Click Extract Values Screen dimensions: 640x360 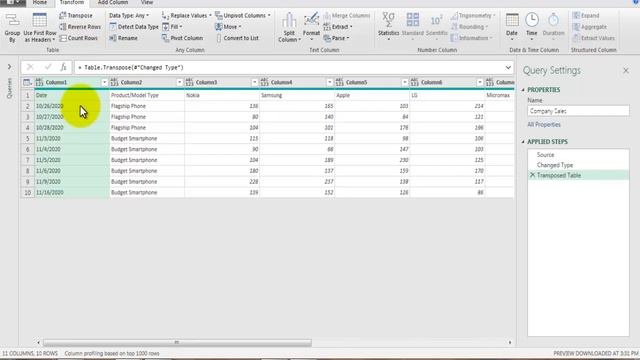pos(593,38)
